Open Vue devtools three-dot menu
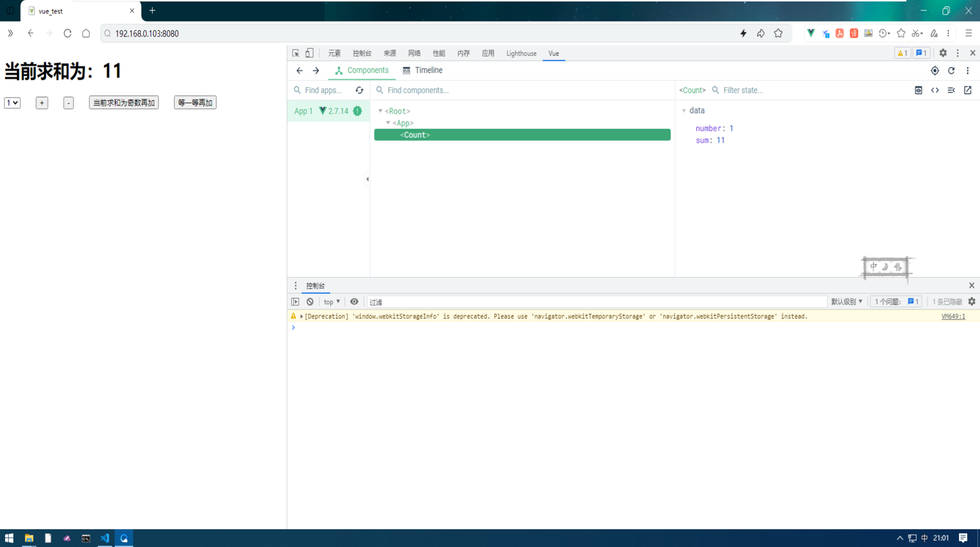 968,70
